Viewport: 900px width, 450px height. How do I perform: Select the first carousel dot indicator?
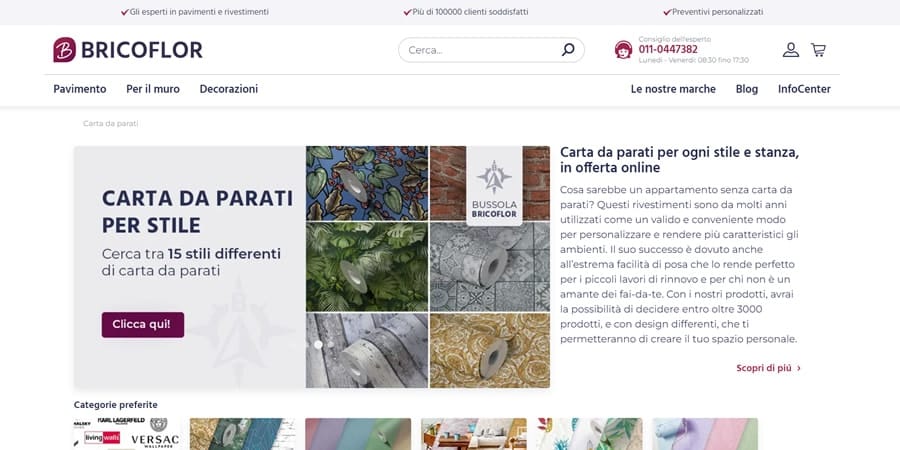(x=318, y=344)
